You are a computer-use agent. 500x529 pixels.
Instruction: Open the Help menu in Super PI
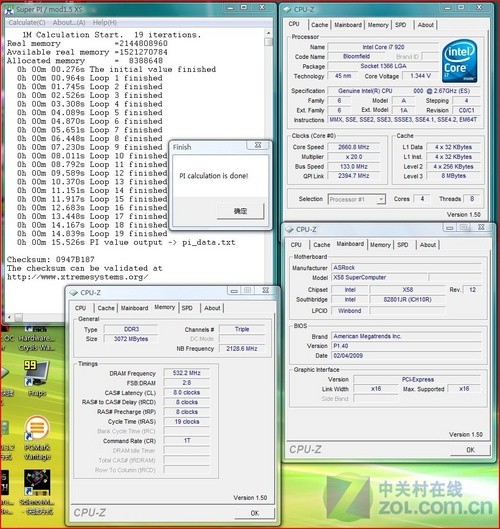click(x=105, y=23)
